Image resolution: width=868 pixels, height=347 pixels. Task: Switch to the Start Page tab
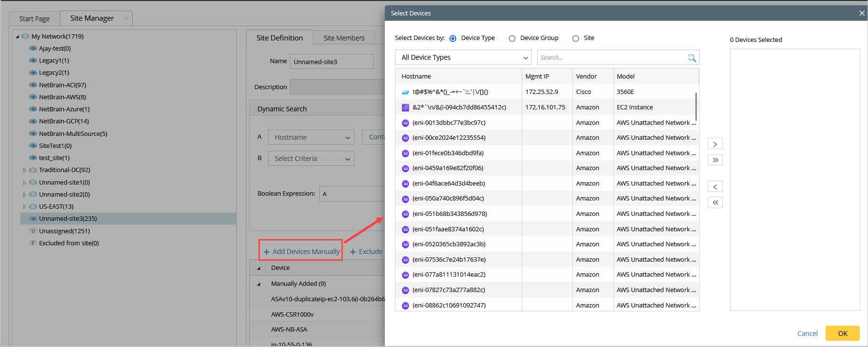pyautogui.click(x=34, y=19)
